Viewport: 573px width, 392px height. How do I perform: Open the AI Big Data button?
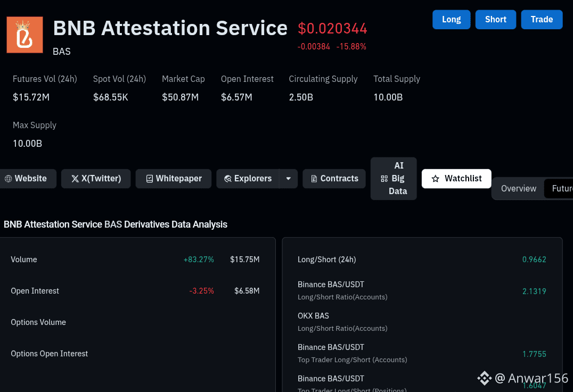click(x=394, y=179)
